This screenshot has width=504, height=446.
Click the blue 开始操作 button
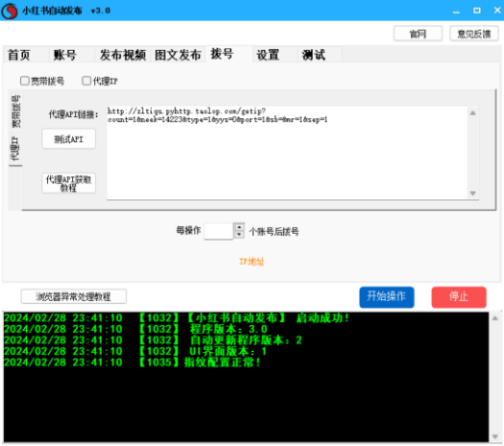pyautogui.click(x=387, y=297)
